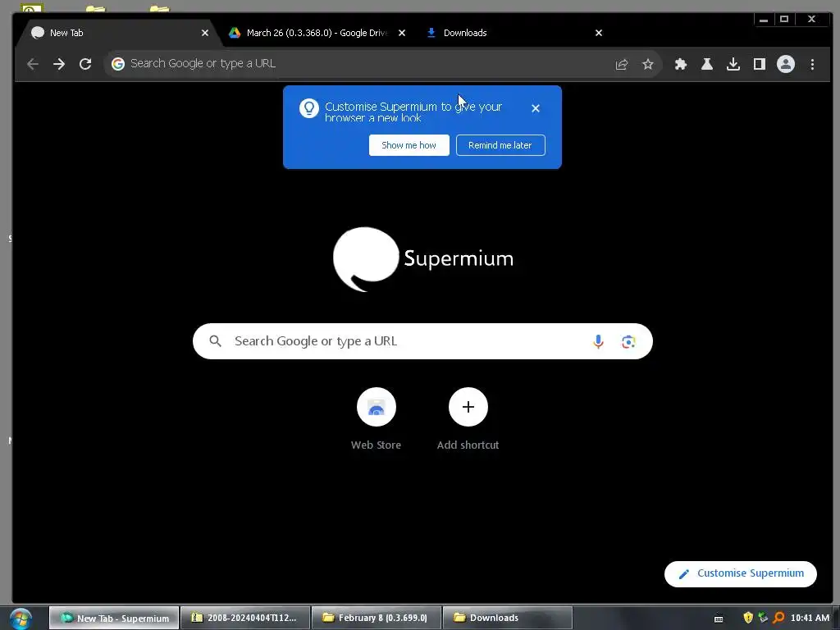Click New Tab - Supermium taskbar button
The image size is (840, 630).
click(114, 618)
